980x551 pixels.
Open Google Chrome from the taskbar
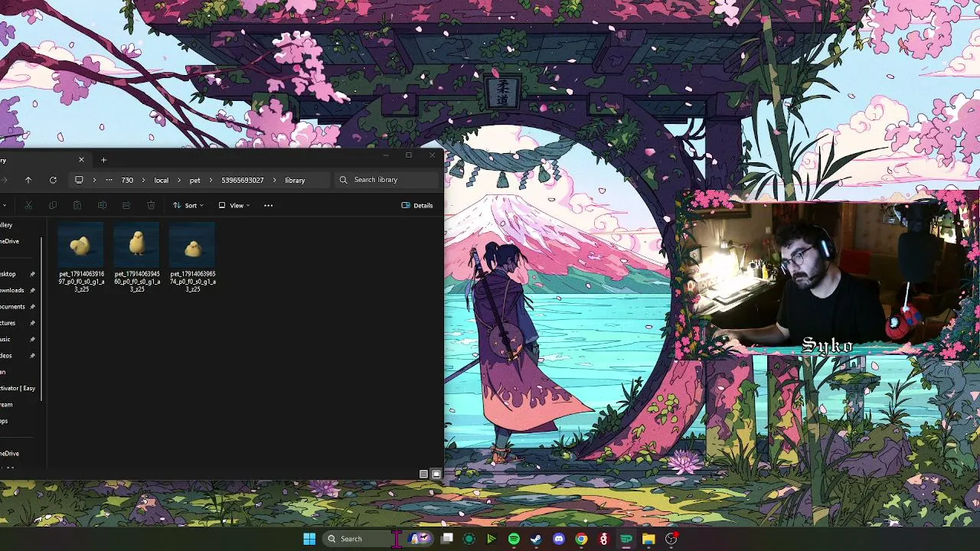581,539
